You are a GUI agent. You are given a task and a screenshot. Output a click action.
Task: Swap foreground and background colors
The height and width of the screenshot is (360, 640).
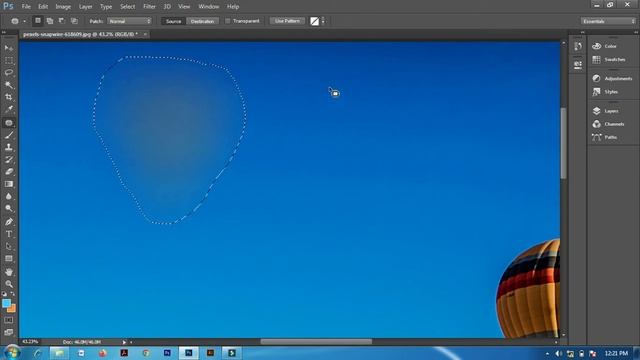(x=13, y=294)
